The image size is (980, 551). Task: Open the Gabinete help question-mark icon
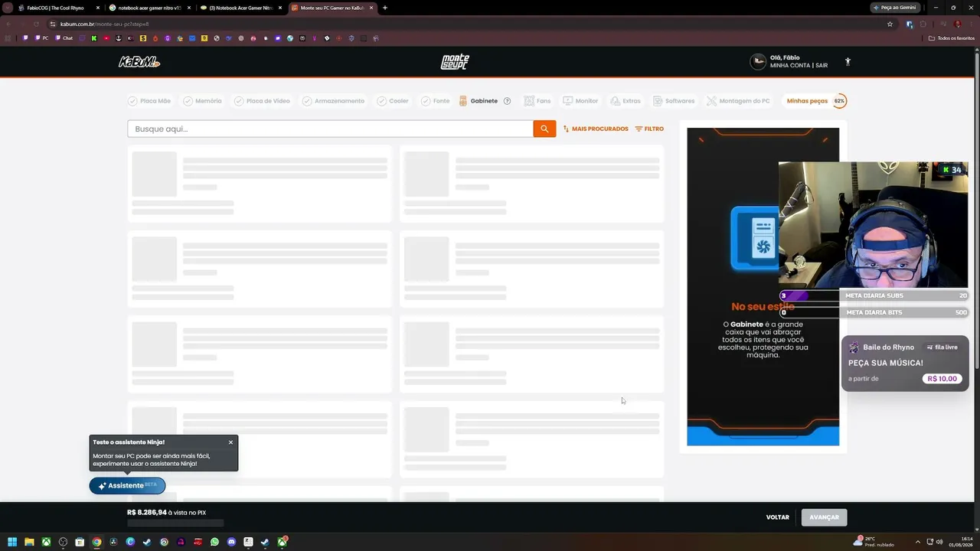coord(507,101)
